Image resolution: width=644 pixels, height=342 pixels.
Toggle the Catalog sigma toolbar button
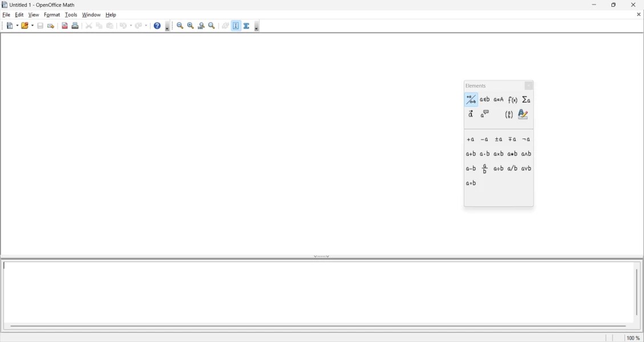tap(246, 26)
